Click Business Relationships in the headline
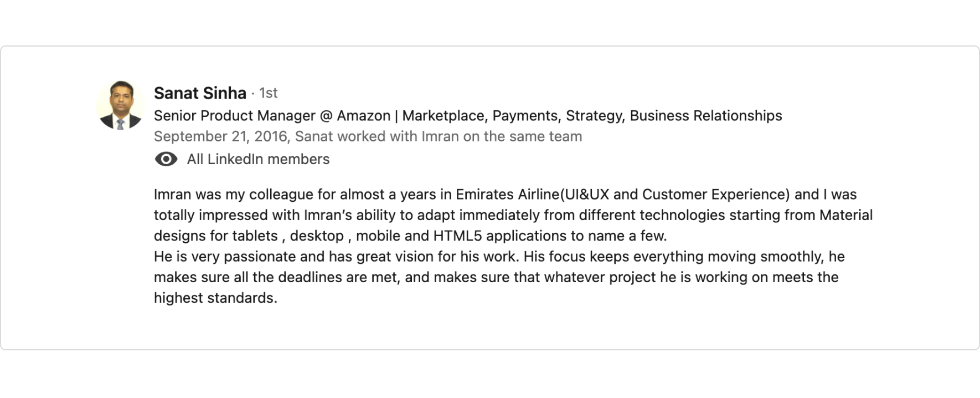The height and width of the screenshot is (398, 980). pos(705,116)
